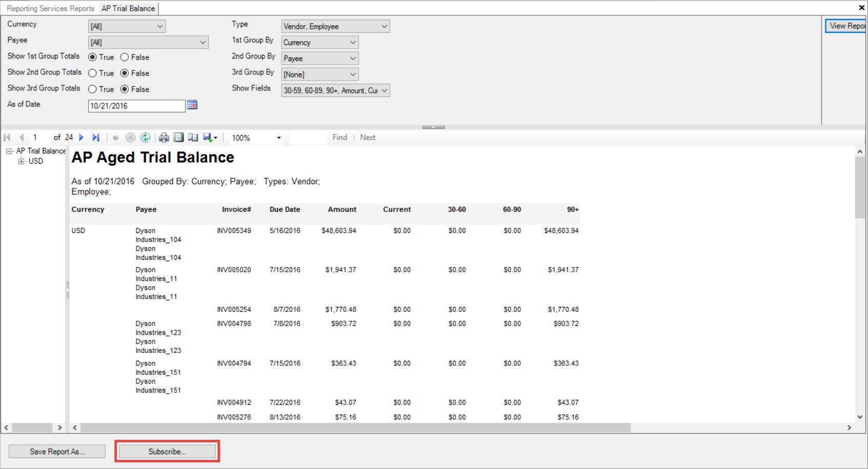The image size is (868, 469).
Task: Set Show 1st Group Totals to True
Action: coord(92,57)
